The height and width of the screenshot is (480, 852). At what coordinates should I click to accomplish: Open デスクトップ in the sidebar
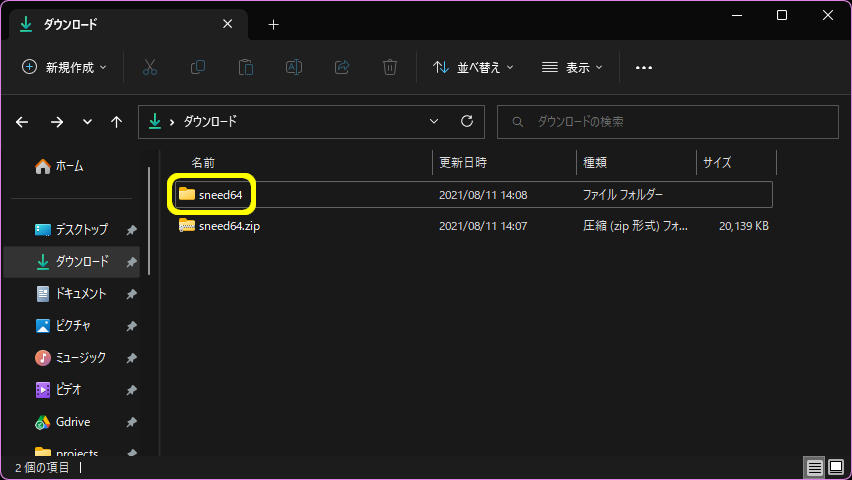tap(72, 229)
